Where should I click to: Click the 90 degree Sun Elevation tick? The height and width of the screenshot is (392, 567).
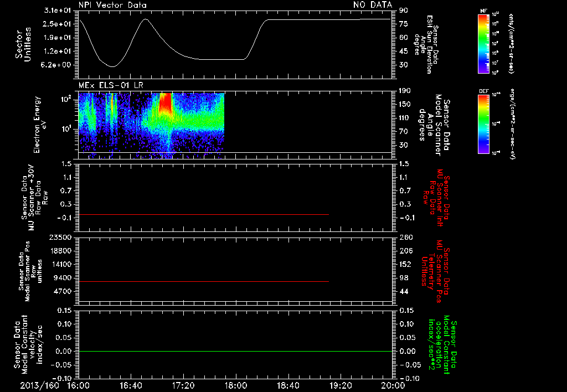(x=404, y=11)
